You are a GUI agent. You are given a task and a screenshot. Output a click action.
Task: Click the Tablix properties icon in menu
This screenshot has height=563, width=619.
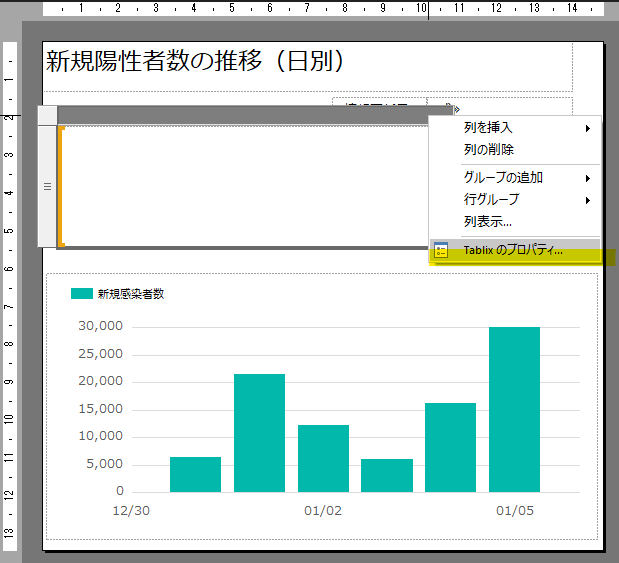pyautogui.click(x=440, y=251)
